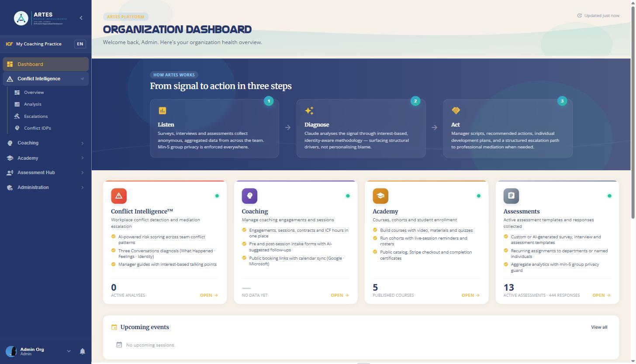The width and height of the screenshot is (636, 364).
Task: Select Administration in the sidebar
Action: coord(46,188)
